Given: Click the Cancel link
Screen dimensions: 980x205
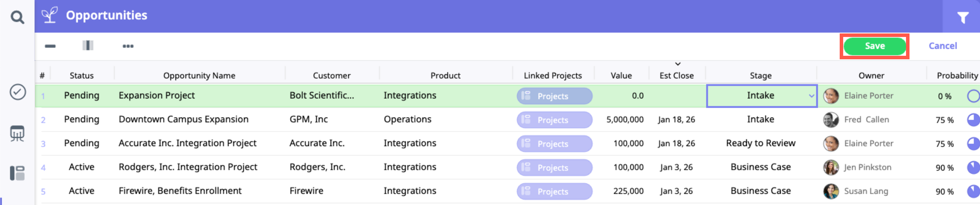Looking at the screenshot, I should tap(942, 46).
